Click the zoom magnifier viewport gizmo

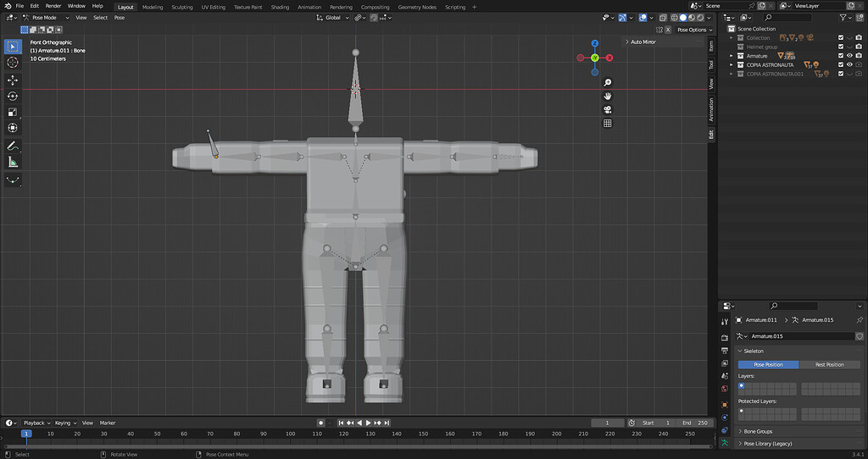pyautogui.click(x=608, y=82)
